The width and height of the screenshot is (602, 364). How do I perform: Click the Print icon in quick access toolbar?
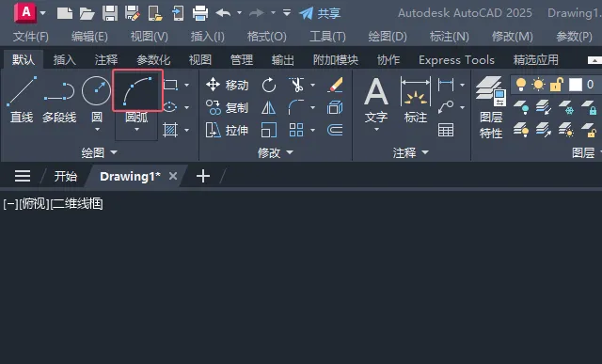(200, 13)
